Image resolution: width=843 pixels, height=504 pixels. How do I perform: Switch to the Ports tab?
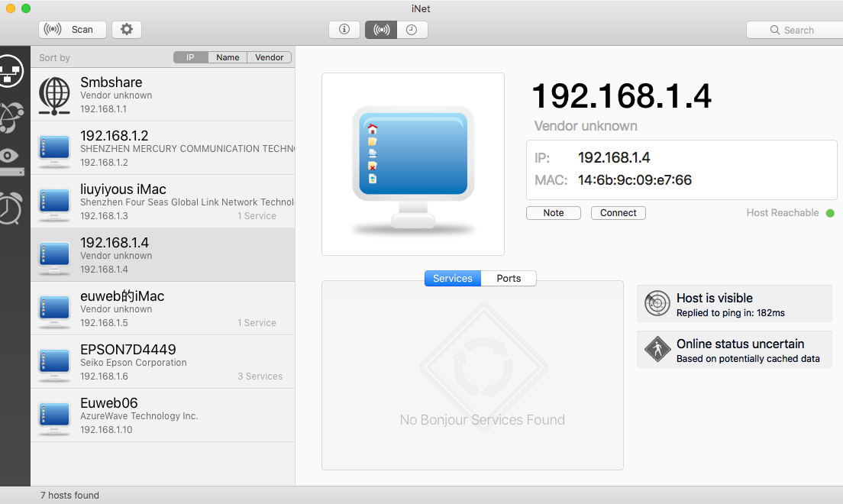coord(509,278)
